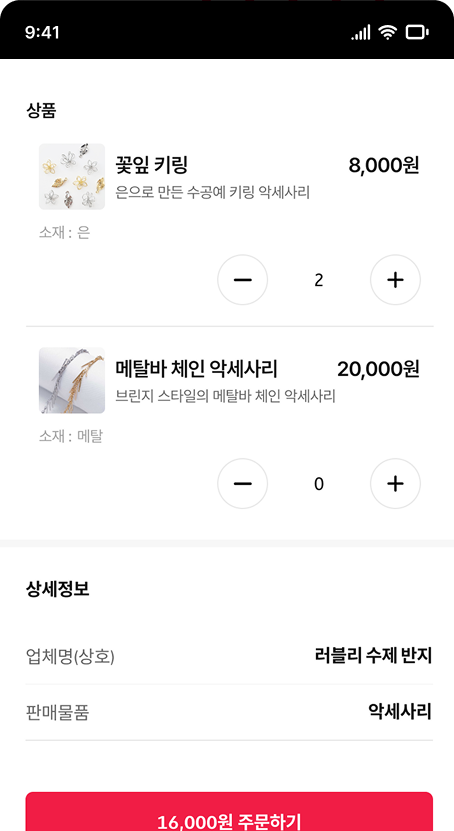Tap the cellular signal bars icon
Image resolution: width=454 pixels, height=831 pixels.
pos(361,33)
